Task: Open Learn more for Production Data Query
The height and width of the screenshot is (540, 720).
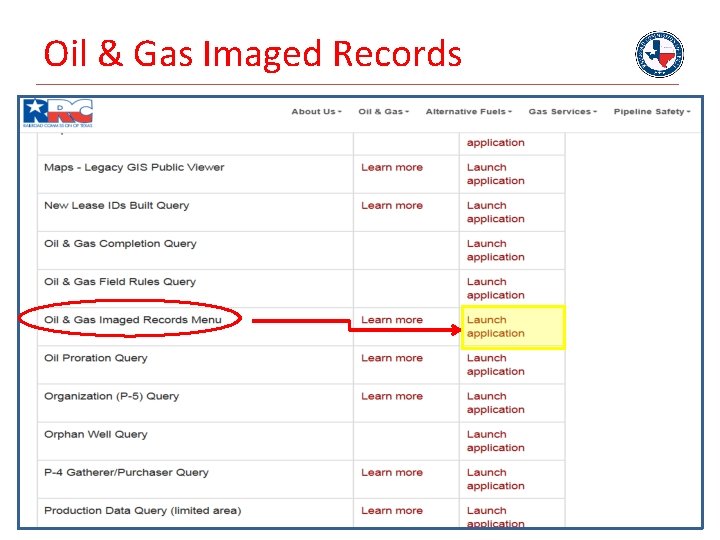Action: pyautogui.click(x=392, y=511)
